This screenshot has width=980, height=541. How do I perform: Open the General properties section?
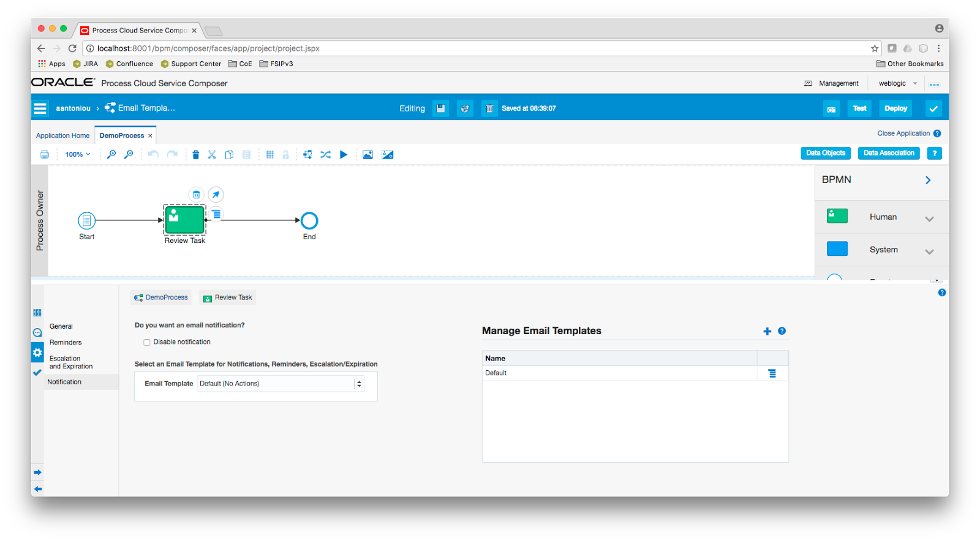pyautogui.click(x=61, y=327)
